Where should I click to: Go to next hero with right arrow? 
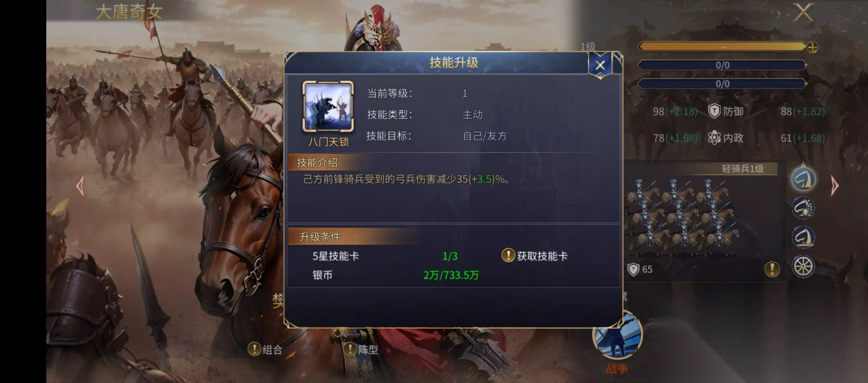click(835, 186)
